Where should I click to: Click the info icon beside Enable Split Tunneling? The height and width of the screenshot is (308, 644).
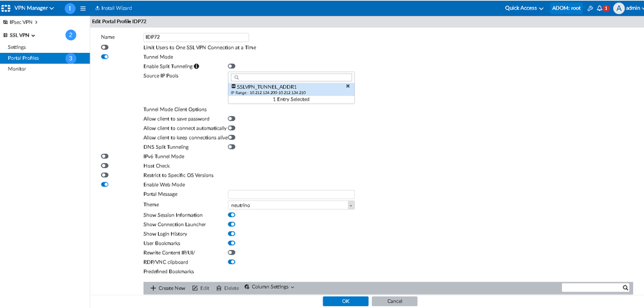point(196,66)
